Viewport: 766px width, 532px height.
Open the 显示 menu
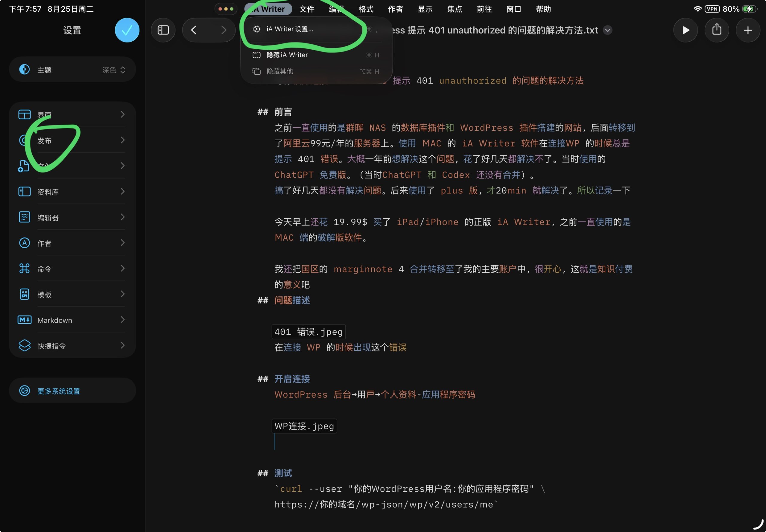click(x=425, y=9)
